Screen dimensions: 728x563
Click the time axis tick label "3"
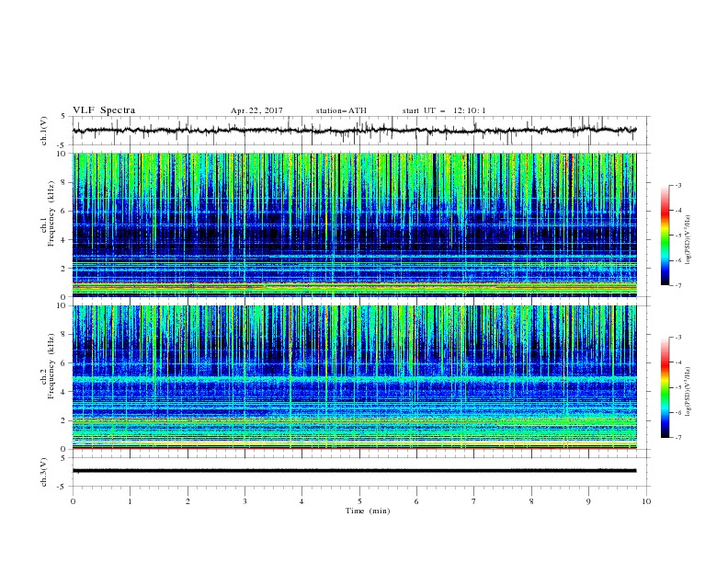[x=245, y=501]
